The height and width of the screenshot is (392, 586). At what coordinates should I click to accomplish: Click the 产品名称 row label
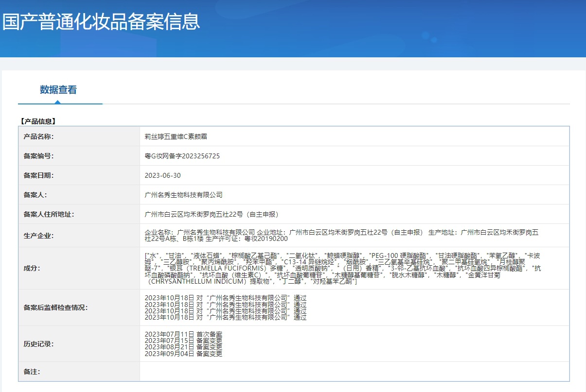click(x=38, y=136)
